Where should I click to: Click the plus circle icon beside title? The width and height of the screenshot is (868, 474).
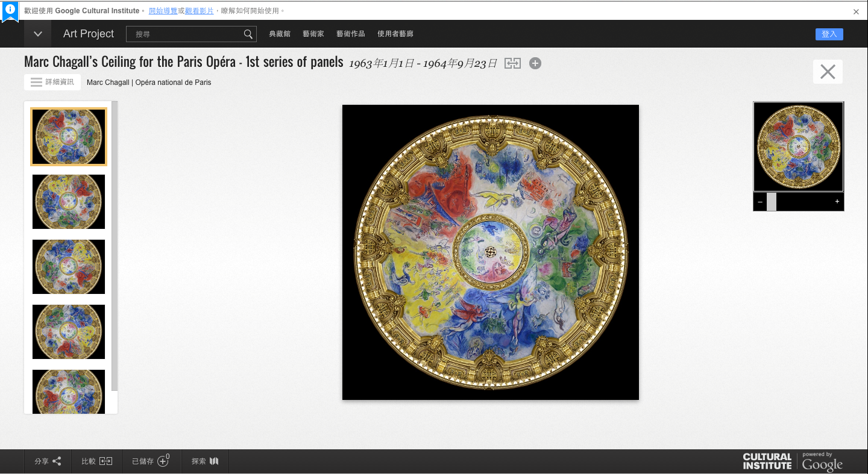[x=535, y=63]
